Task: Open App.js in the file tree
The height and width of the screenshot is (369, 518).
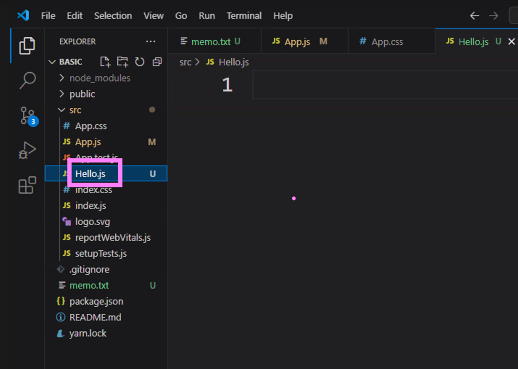Action: [x=106, y=142]
